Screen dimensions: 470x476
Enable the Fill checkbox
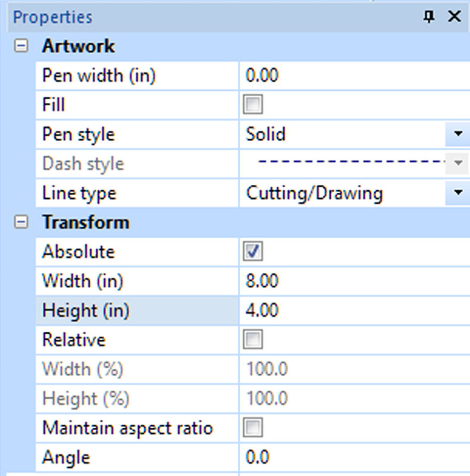click(253, 105)
